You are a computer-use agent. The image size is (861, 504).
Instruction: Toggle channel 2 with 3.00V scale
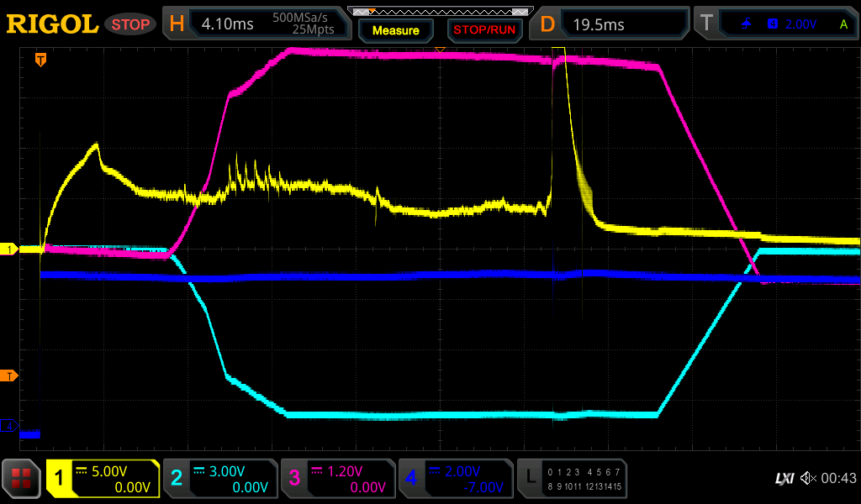click(219, 478)
